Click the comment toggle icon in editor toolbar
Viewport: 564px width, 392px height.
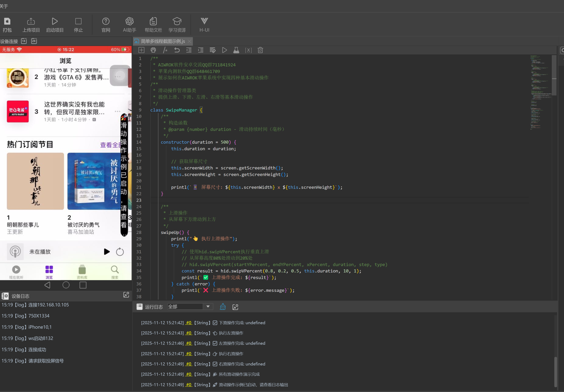165,50
